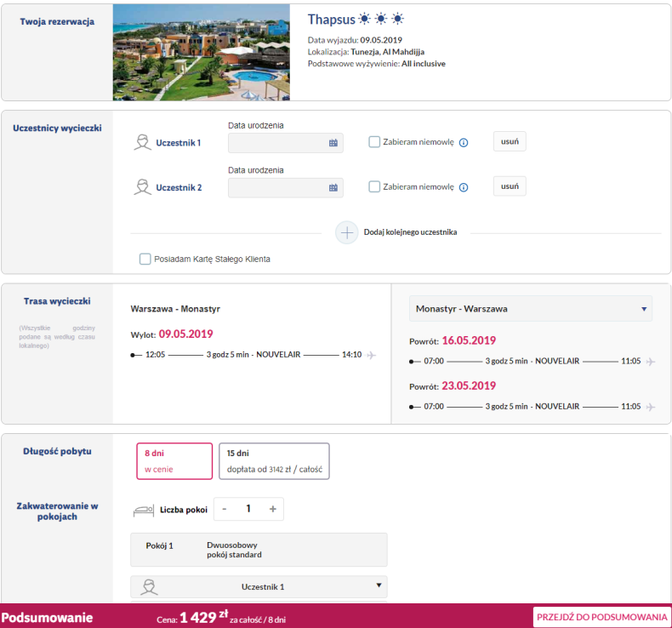This screenshot has height=628, width=672.
Task: Enable Zabieram niemowlę for Uczestnik 1
Action: [374, 142]
